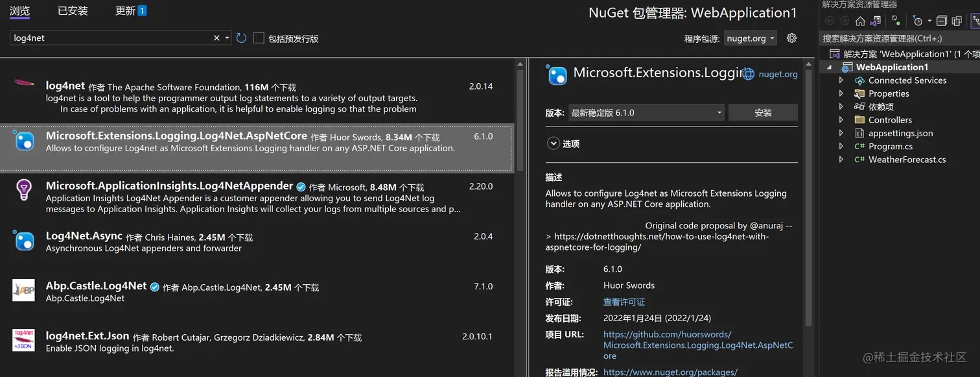Click the 安装 install button
Image resolution: width=980 pixels, height=377 pixels.
point(763,113)
